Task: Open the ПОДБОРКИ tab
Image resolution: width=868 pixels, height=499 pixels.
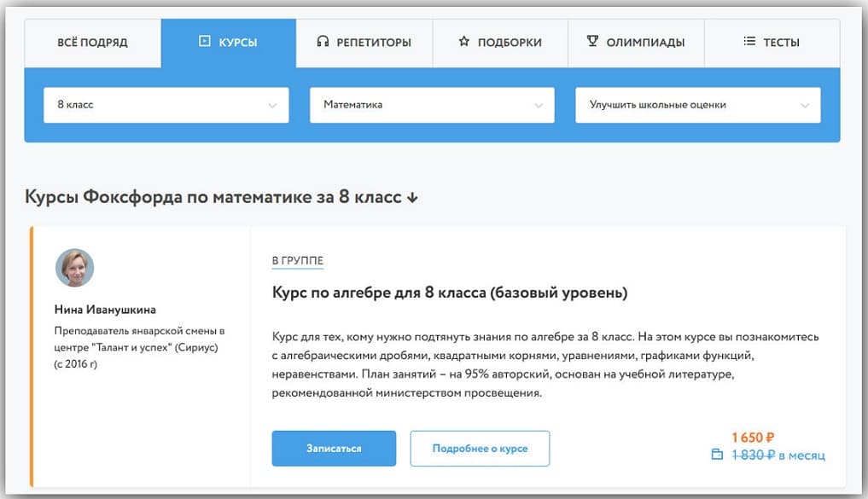Action: 500,43
